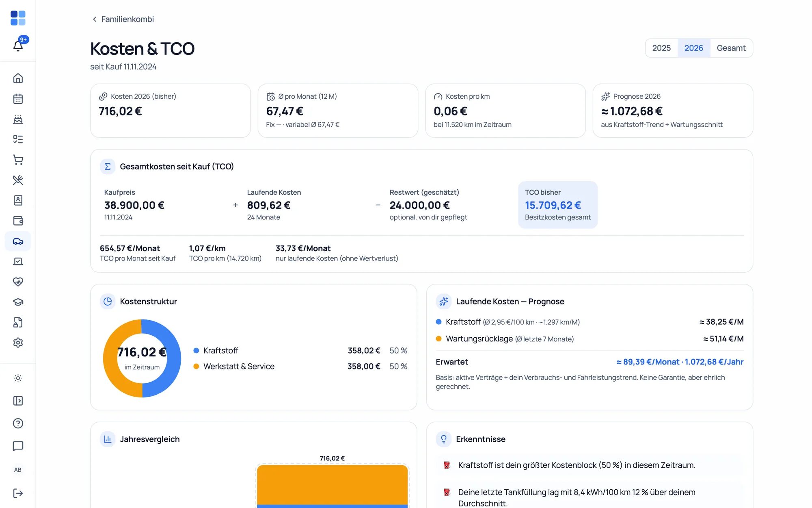Open the AB user avatar

click(18, 470)
